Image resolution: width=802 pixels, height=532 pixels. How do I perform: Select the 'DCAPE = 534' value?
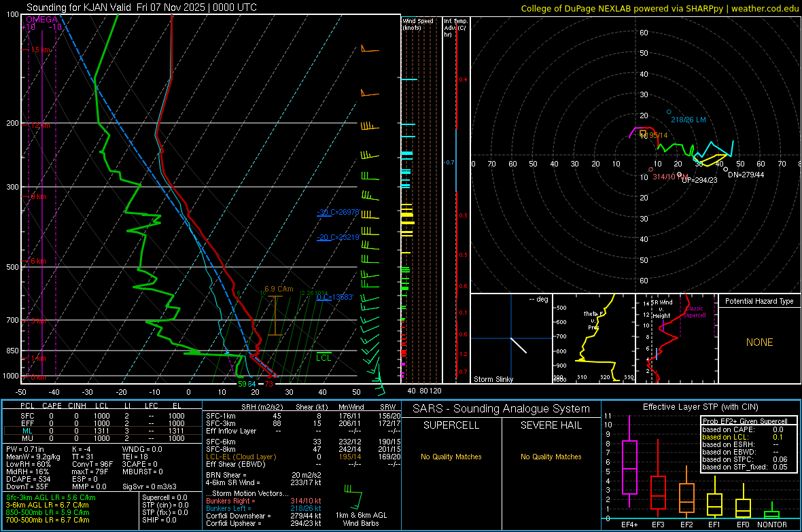coord(28,479)
